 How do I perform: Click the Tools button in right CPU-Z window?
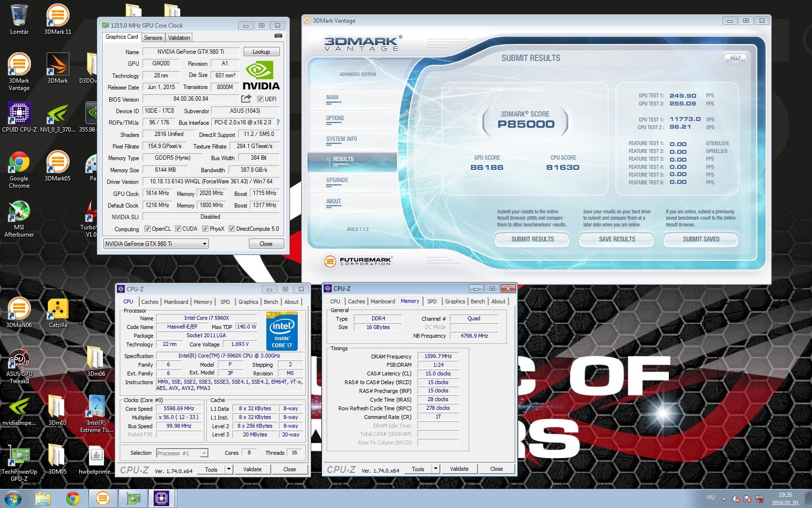(x=418, y=469)
